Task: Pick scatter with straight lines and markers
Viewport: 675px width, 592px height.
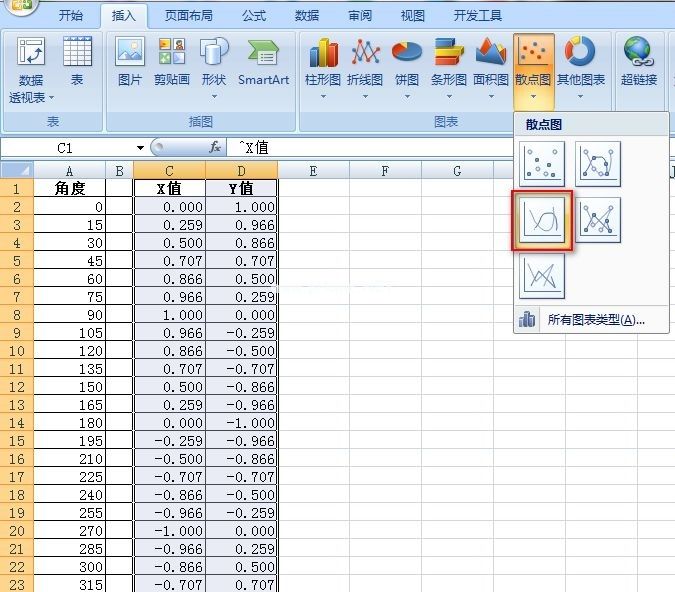Action: point(598,220)
